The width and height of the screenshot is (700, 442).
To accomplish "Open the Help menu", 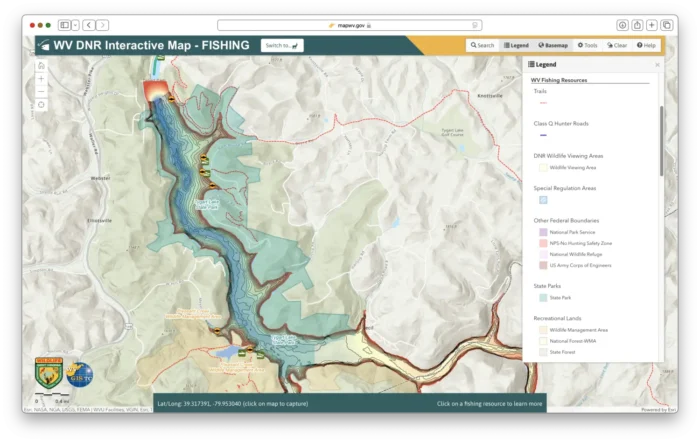I will pyautogui.click(x=646, y=45).
